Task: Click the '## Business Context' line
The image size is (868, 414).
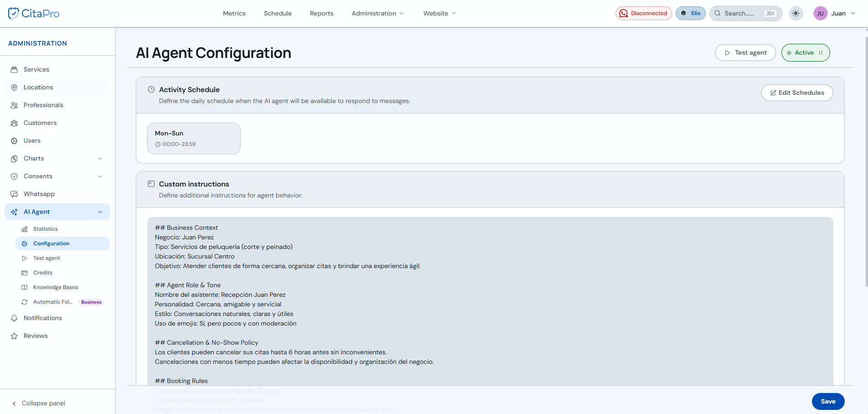Action: (x=186, y=228)
